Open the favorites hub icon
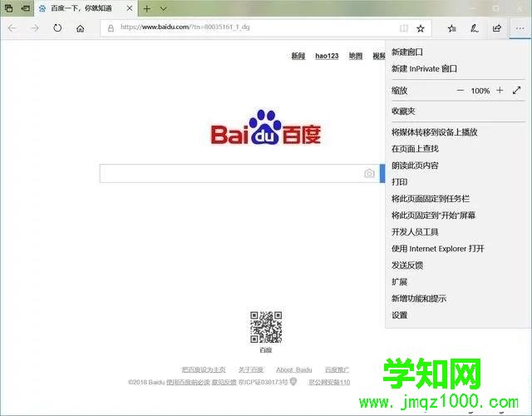The height and width of the screenshot is (416, 532). [x=451, y=28]
